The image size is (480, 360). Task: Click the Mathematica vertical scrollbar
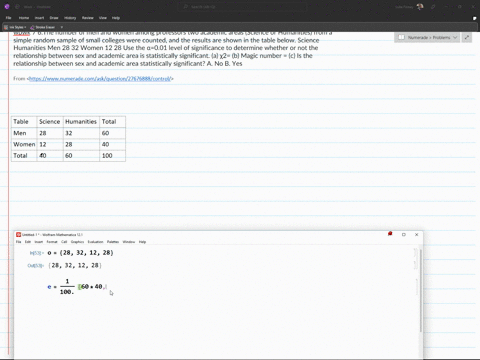(421, 290)
